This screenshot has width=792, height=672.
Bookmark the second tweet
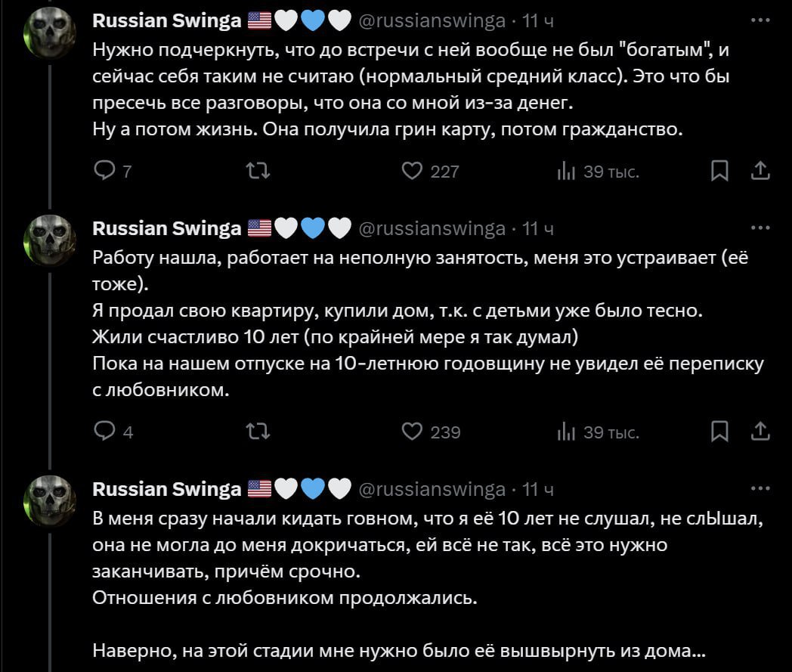coord(720,432)
